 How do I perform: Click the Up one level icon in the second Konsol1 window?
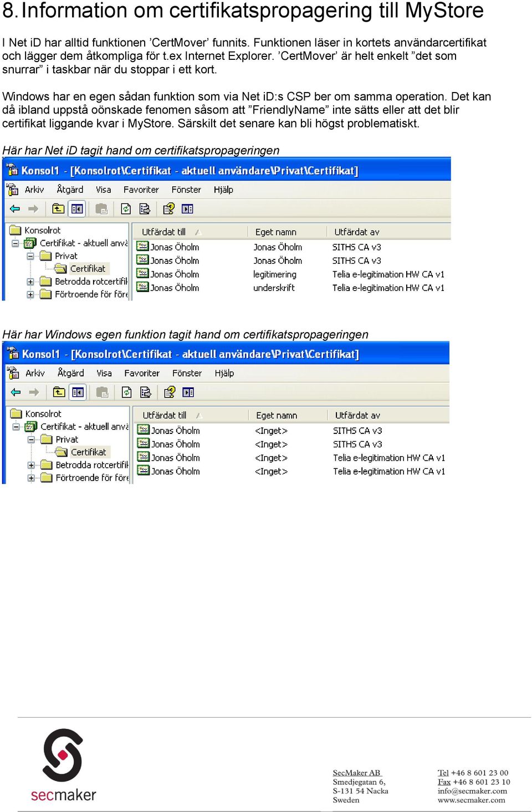[x=59, y=392]
